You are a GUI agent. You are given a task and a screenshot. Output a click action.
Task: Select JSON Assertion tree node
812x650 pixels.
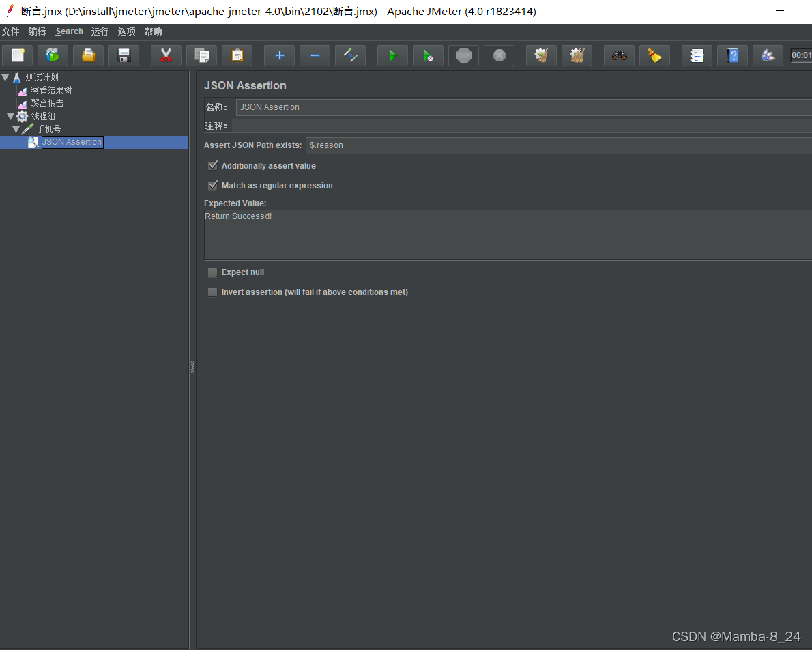pyautogui.click(x=72, y=142)
